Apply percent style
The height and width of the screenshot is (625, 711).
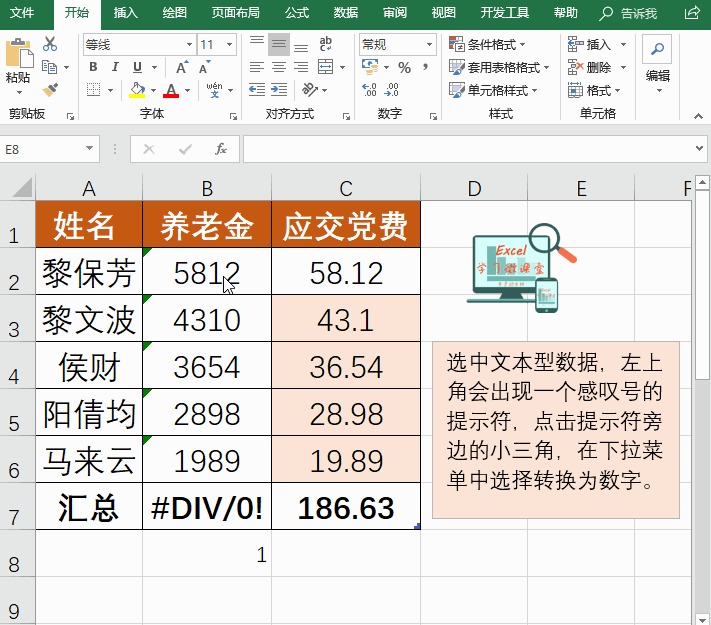click(404, 68)
